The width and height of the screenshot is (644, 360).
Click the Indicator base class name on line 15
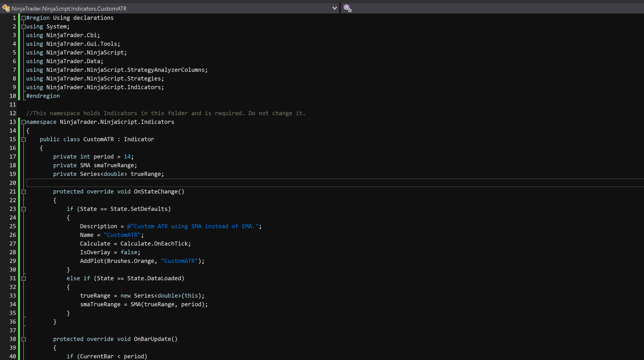[x=139, y=139]
